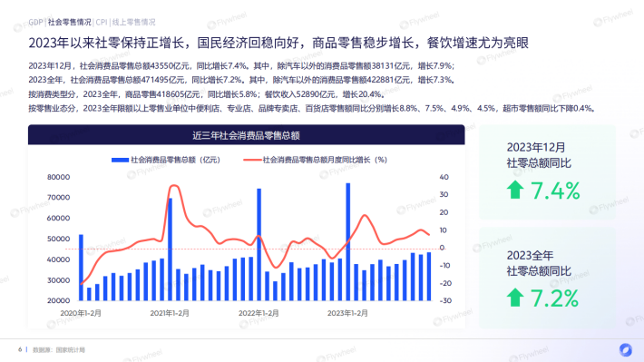644x362 pixels.
Task: Click the tall blue bar at 2021年1-2月
Action: tap(170, 249)
